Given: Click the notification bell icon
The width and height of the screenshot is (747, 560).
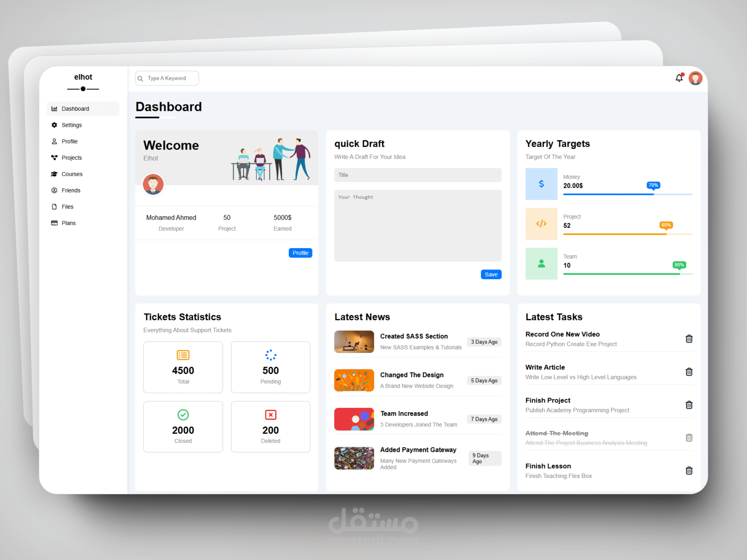Looking at the screenshot, I should pyautogui.click(x=679, y=78).
